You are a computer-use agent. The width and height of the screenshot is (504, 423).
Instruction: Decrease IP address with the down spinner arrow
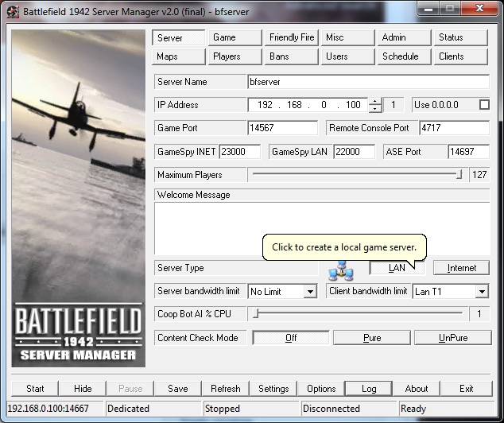click(x=375, y=109)
